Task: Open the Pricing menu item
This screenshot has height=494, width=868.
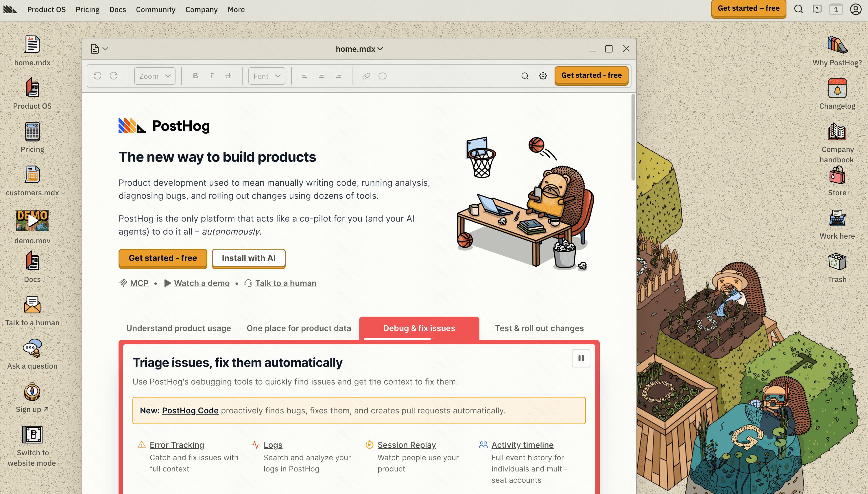Action: tap(88, 10)
